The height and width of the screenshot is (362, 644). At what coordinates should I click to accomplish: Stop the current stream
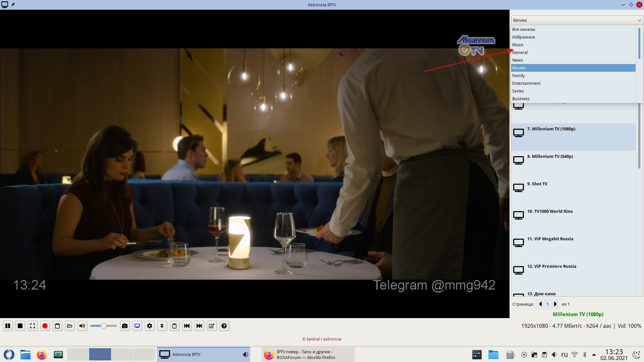tap(20, 326)
